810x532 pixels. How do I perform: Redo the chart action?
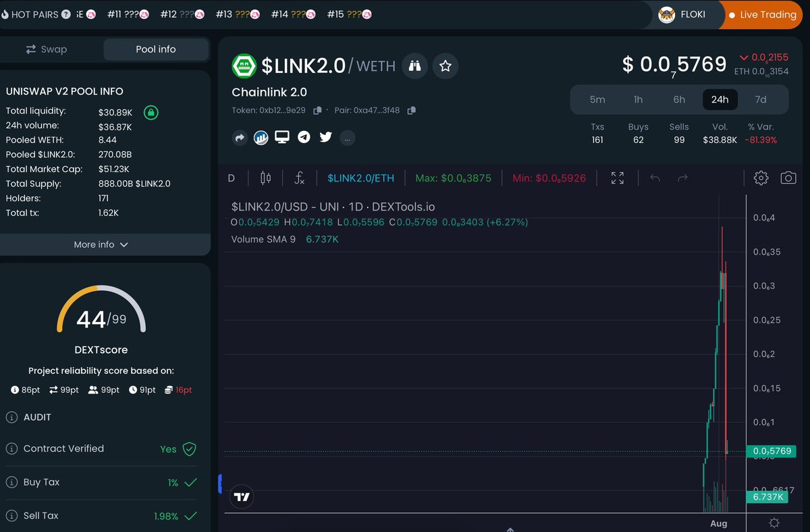tap(682, 178)
